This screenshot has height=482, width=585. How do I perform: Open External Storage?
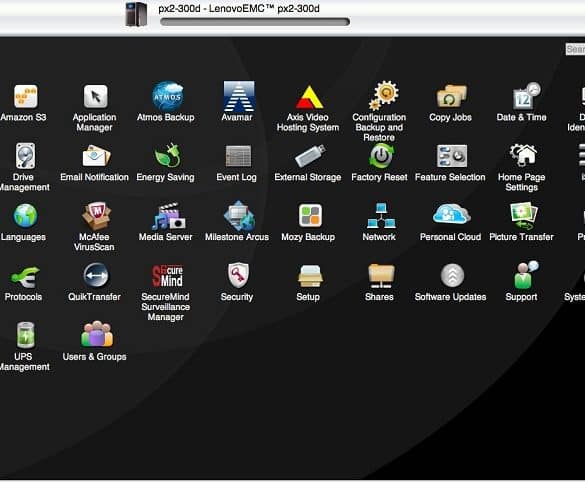(x=310, y=156)
